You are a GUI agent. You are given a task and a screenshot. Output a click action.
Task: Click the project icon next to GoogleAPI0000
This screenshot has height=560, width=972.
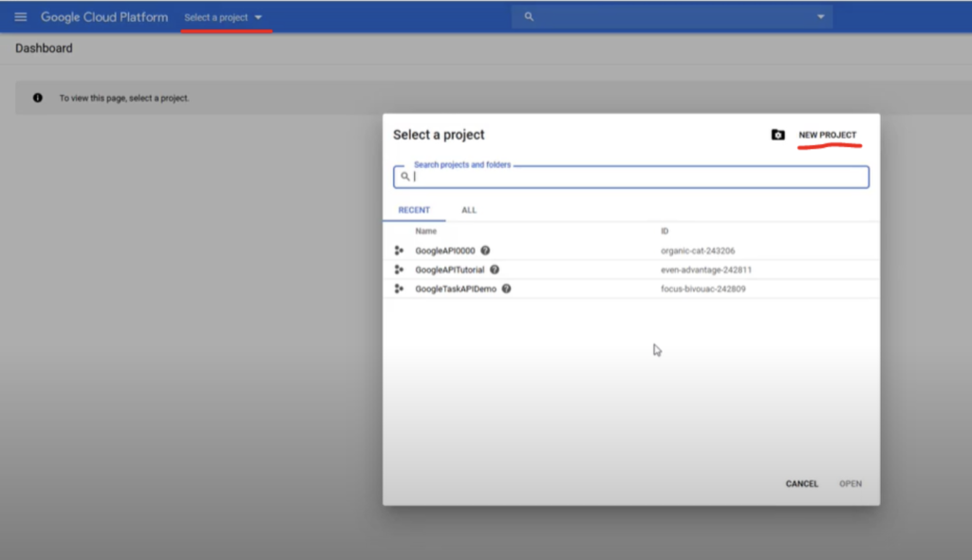coord(400,251)
